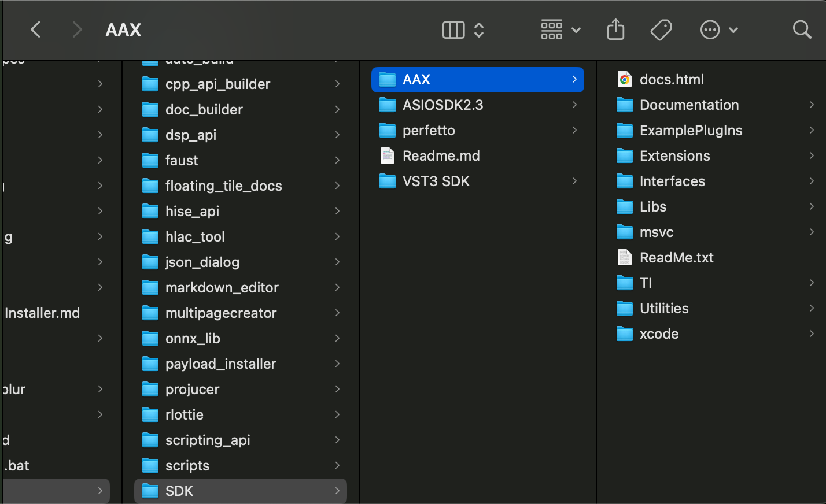Expand the perfetto row chevron

pos(574,131)
